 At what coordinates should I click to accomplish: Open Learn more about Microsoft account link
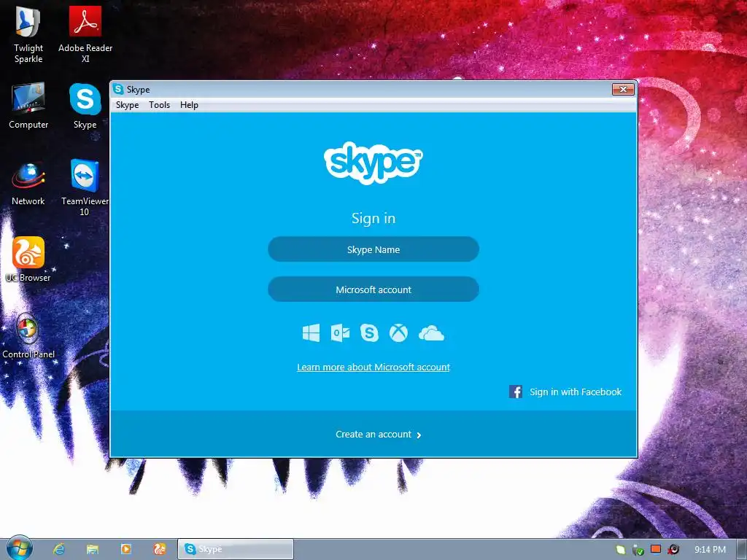[373, 367]
